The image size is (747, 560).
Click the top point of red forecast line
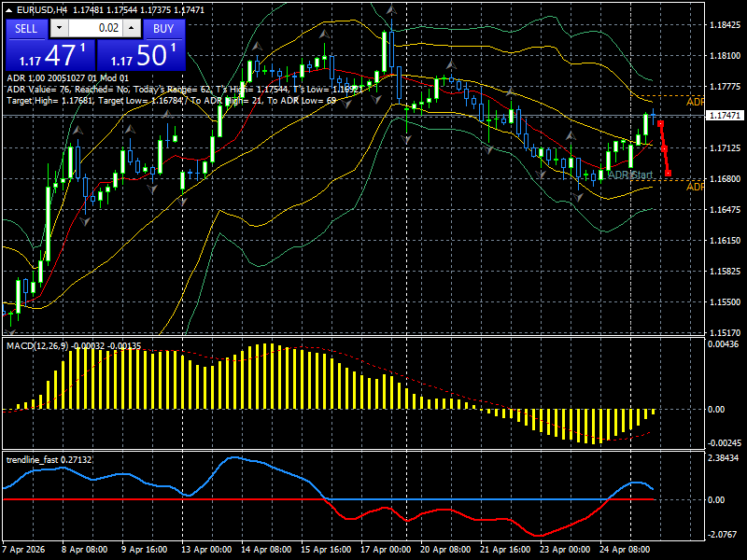(660, 124)
